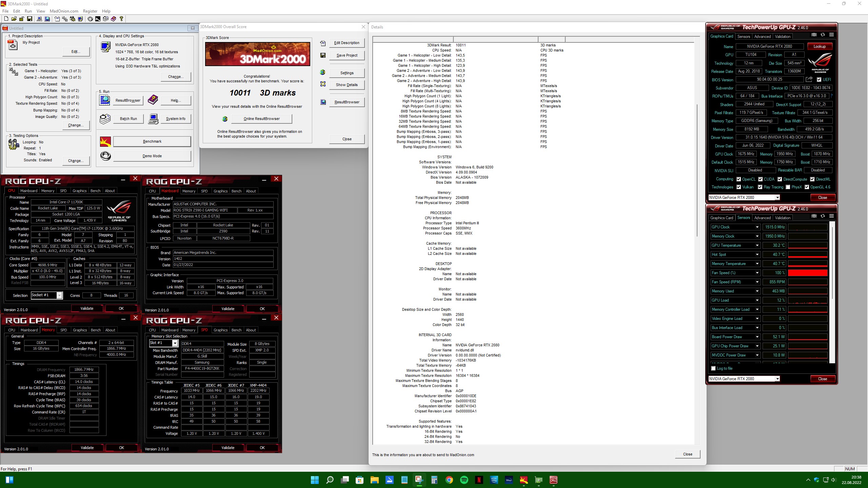Open the GPU Clock sensor dropdown

(757, 227)
